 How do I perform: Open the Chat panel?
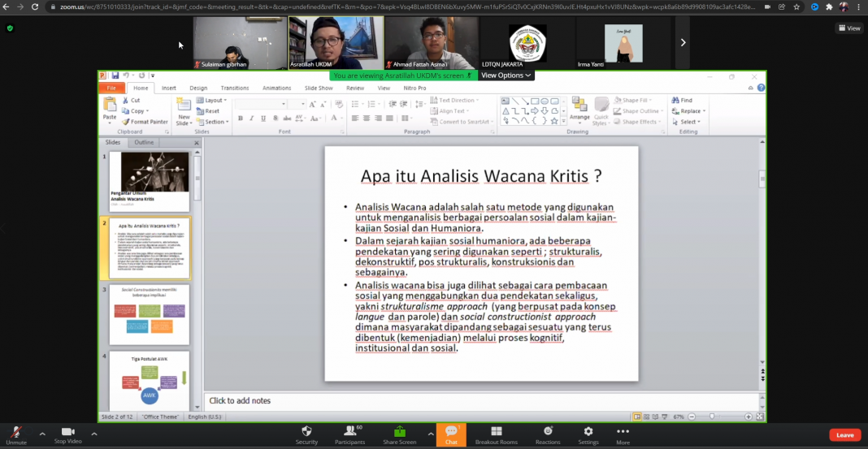coord(451,433)
